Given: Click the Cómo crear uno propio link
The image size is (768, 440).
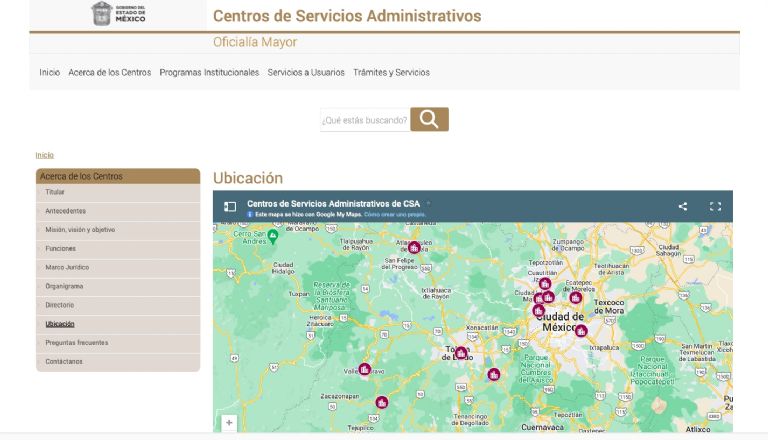Looking at the screenshot, I should [x=395, y=215].
